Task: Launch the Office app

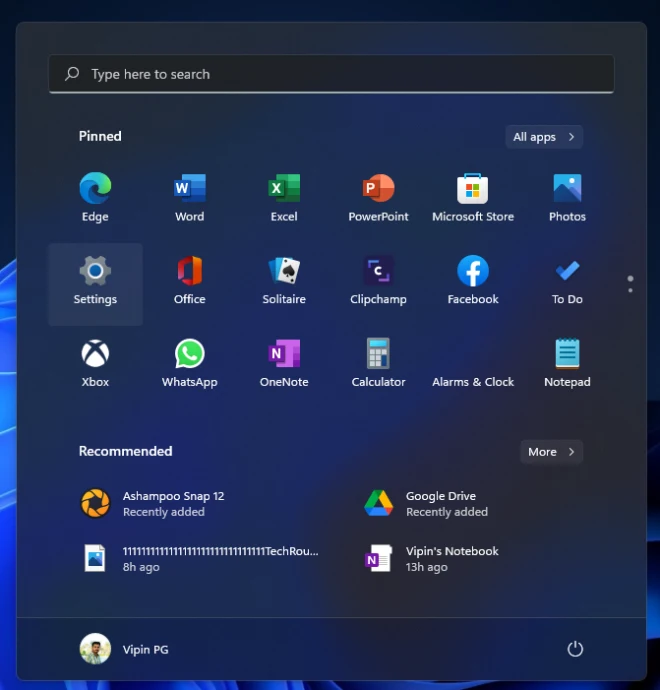Action: coord(190,284)
